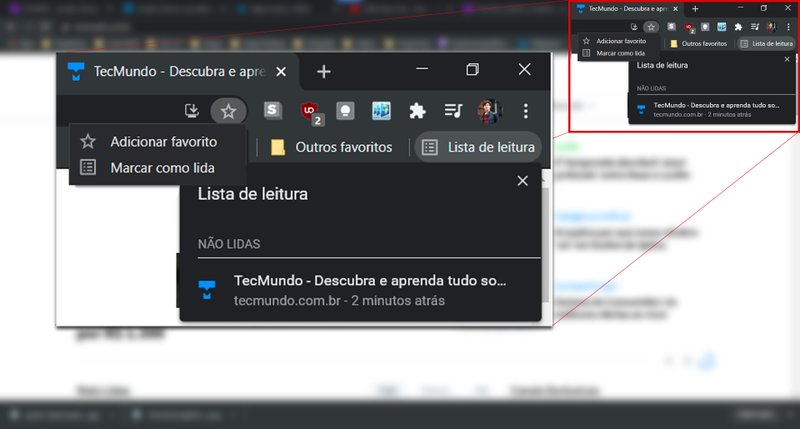Open three-dot menu in small top-right window
Image resolution: width=800 pixels, height=429 pixels.
coord(788,27)
